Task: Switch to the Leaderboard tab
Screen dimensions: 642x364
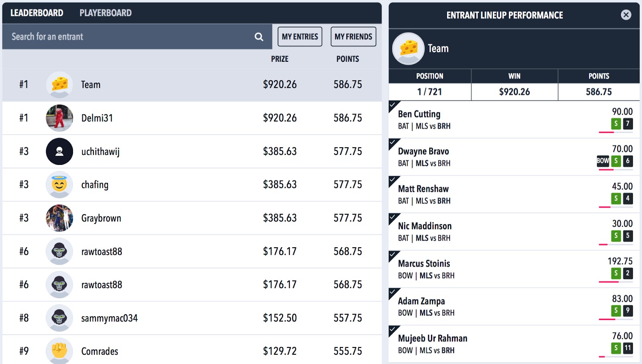Action: pos(37,13)
